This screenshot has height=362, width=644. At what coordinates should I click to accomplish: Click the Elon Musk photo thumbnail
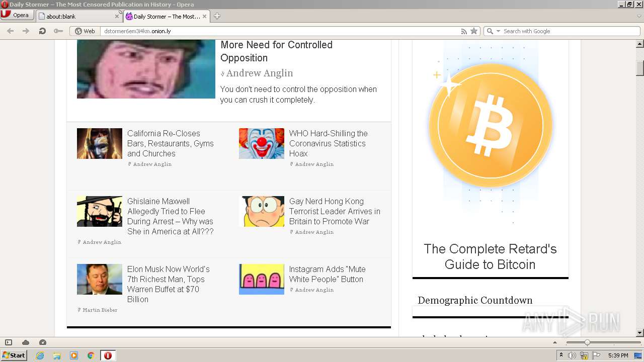[x=100, y=279]
